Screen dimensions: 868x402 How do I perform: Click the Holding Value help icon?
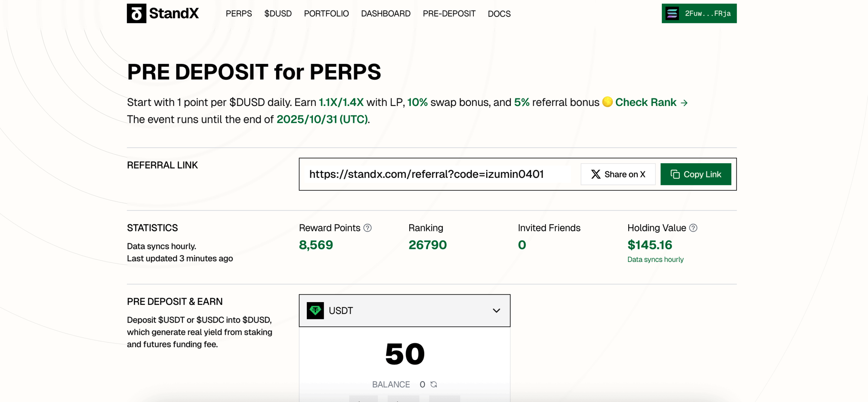(693, 228)
